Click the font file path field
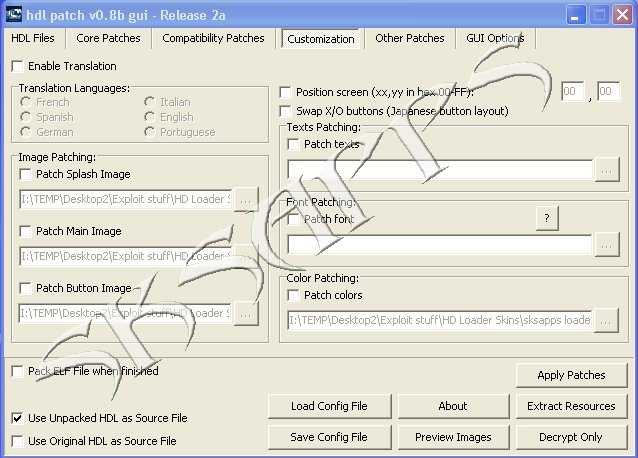Viewport: 638px width, 458px height. [x=440, y=245]
